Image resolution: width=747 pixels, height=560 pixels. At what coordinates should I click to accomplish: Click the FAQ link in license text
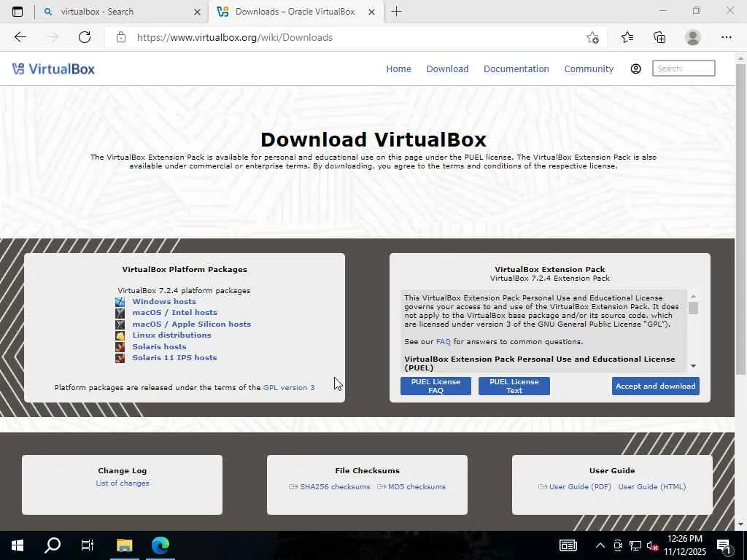tap(443, 342)
